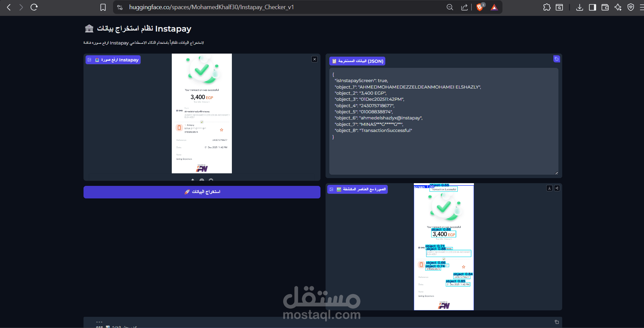The width and height of the screenshot is (644, 328).
Task: Open Brave VPN shield icon
Action: coord(631,7)
